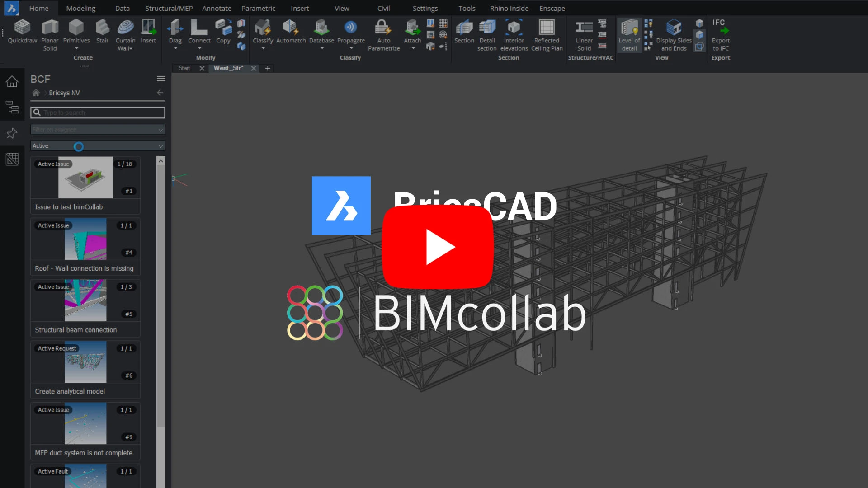Select the Modeling menu tab

click(x=80, y=8)
